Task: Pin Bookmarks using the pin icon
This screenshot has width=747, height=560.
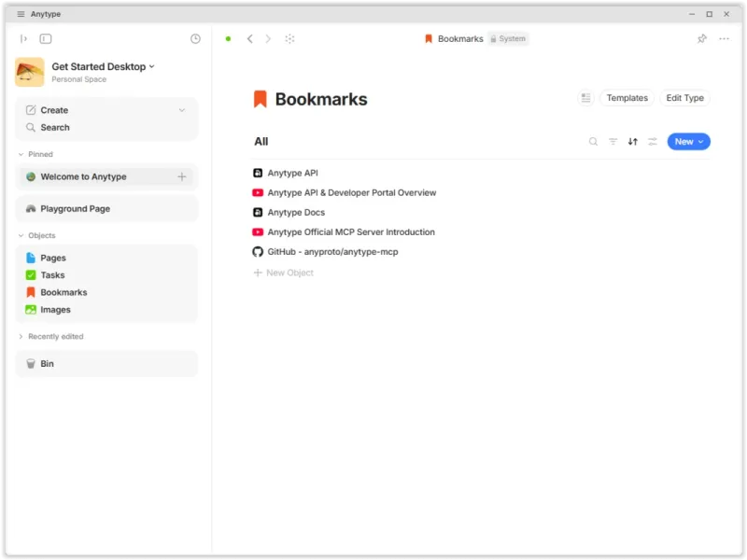Action: 702,38
